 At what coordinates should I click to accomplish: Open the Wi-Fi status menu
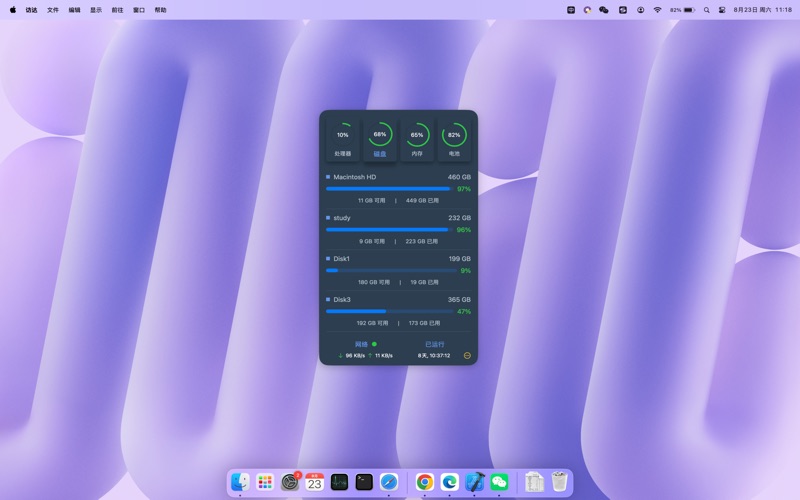pos(658,10)
